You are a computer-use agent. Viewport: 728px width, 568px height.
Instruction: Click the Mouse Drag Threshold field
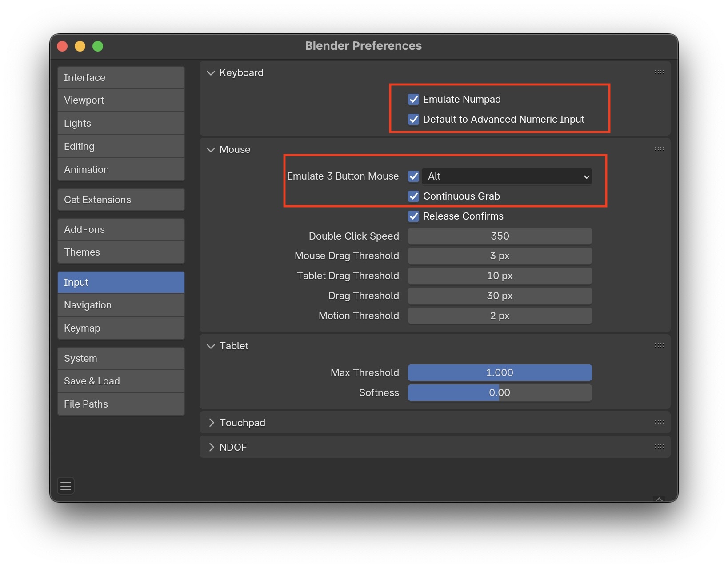tap(500, 256)
